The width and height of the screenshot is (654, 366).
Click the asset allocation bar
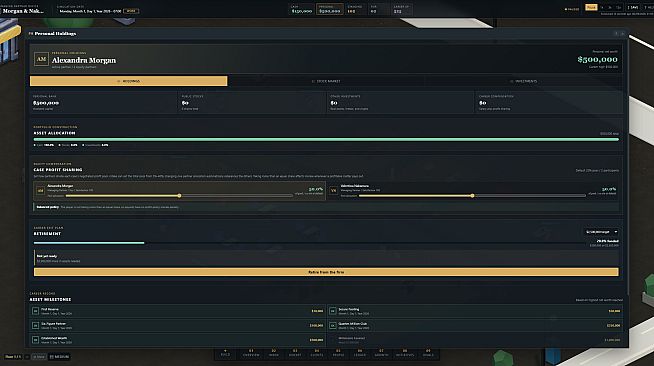click(x=326, y=140)
